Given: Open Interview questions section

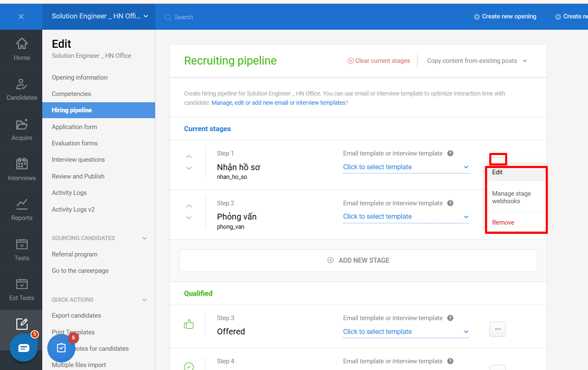Looking at the screenshot, I should [x=78, y=160].
